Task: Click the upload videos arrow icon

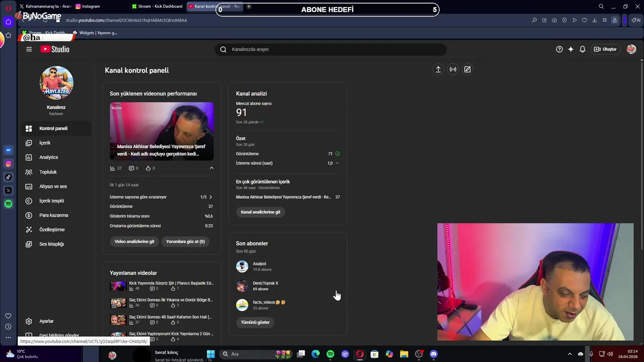Action: (438, 69)
